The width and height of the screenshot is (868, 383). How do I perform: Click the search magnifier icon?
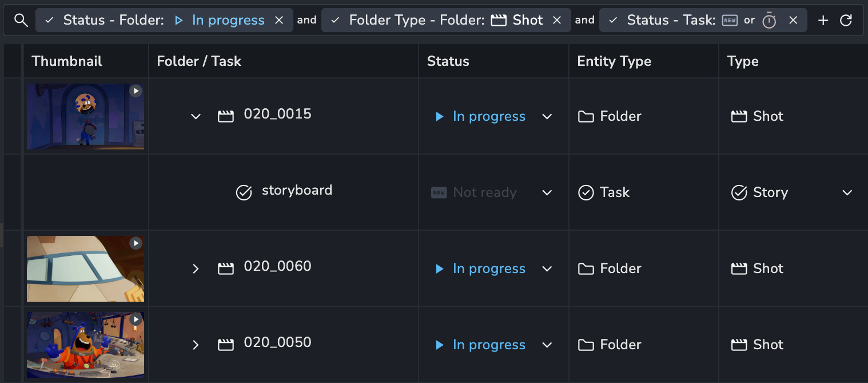[21, 21]
